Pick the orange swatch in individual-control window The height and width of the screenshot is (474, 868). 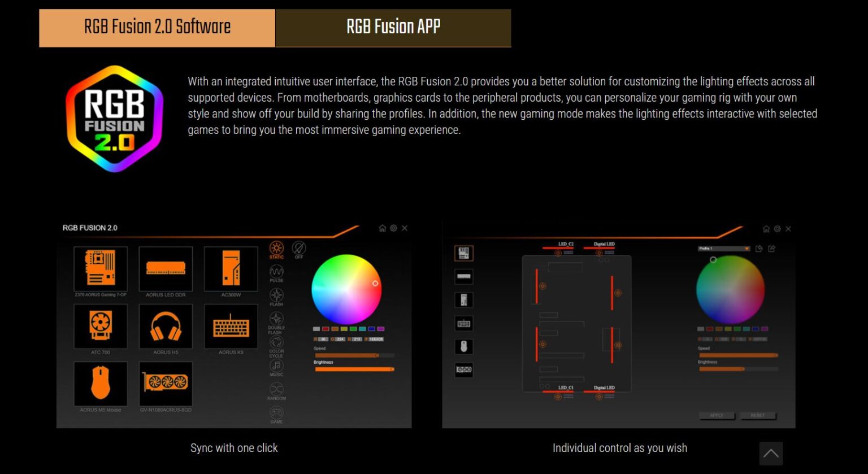click(719, 329)
